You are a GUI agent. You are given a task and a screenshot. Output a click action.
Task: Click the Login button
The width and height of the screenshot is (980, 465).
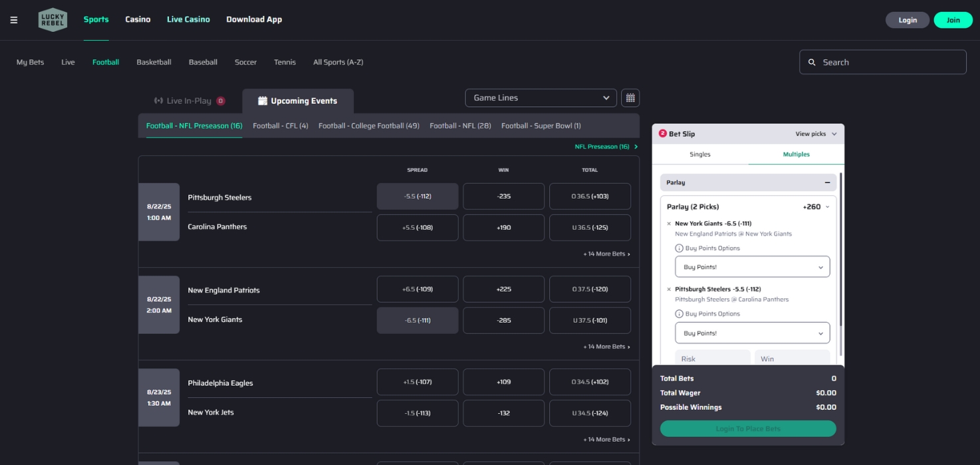pyautogui.click(x=908, y=20)
